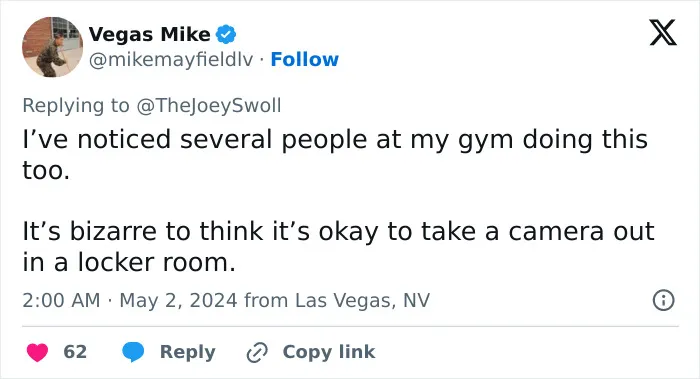
Task: Click the chain link icon
Action: [x=257, y=353]
